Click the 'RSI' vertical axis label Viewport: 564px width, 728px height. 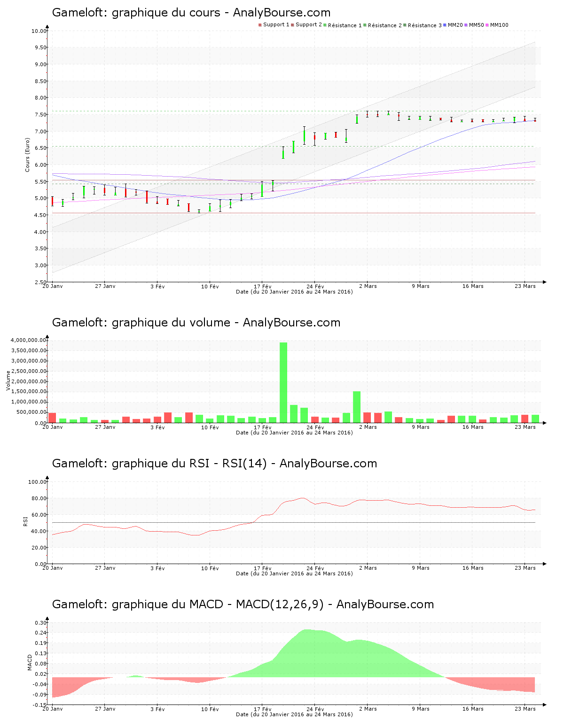(25, 521)
